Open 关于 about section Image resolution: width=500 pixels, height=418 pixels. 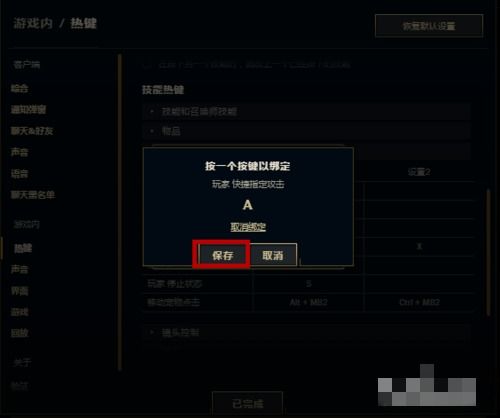pos(22,362)
